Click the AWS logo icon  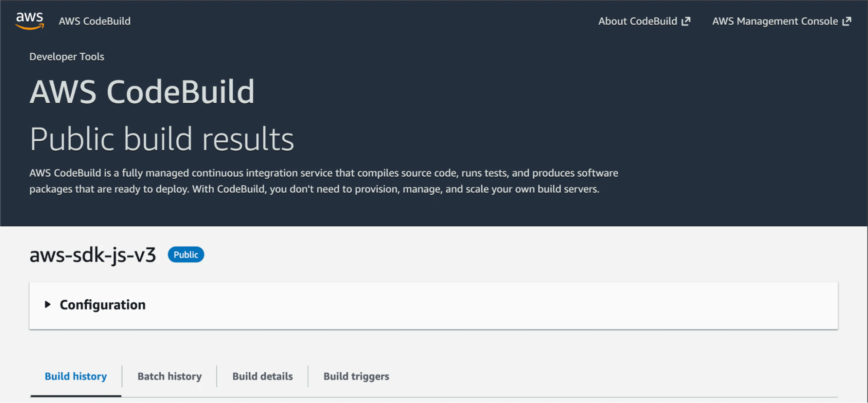tap(30, 21)
